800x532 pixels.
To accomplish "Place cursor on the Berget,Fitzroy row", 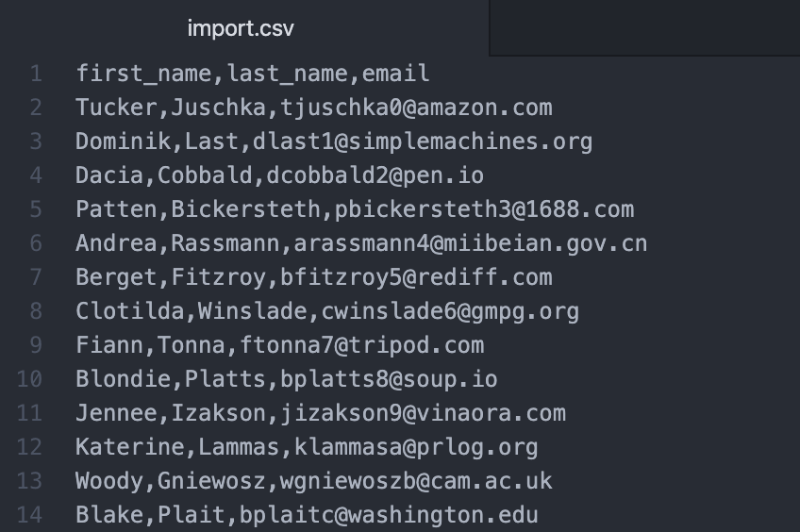I will click(x=314, y=277).
